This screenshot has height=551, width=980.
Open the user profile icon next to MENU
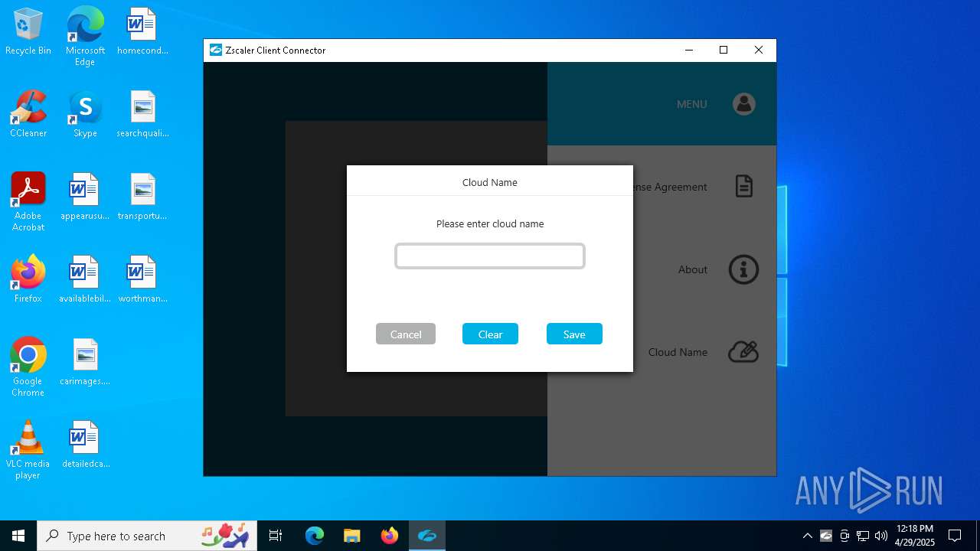point(744,103)
